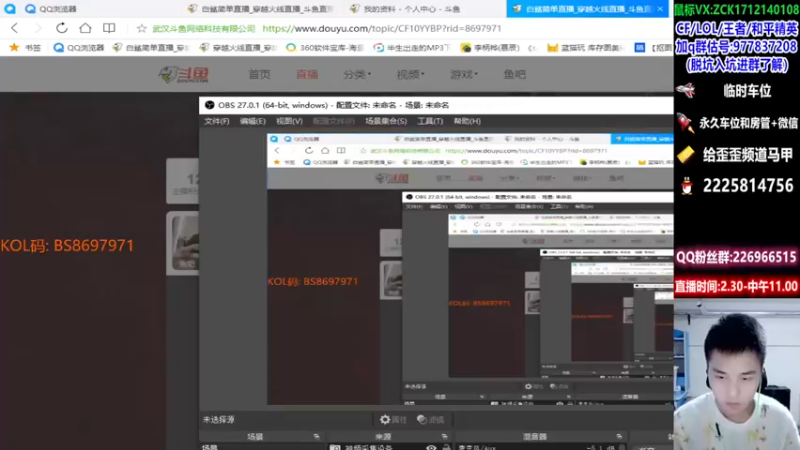
Task: Go forward to the next page
Action: coord(37,28)
